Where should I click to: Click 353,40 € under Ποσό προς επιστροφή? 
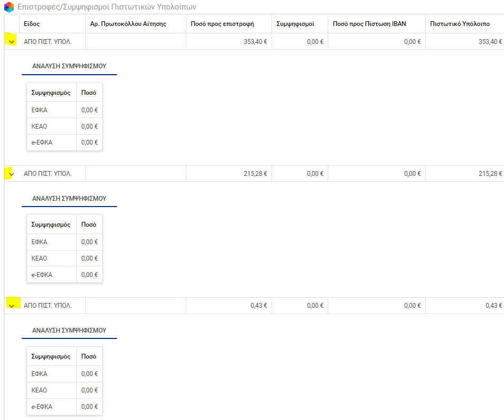click(255, 42)
